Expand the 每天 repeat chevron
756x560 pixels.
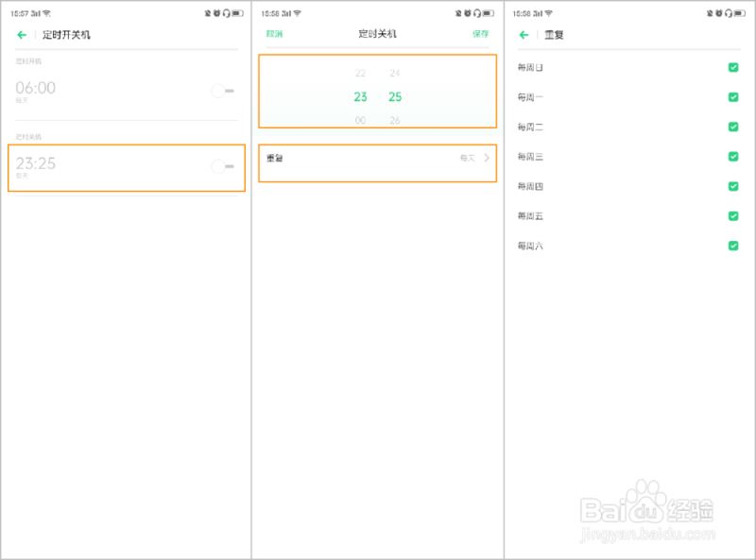(x=487, y=158)
